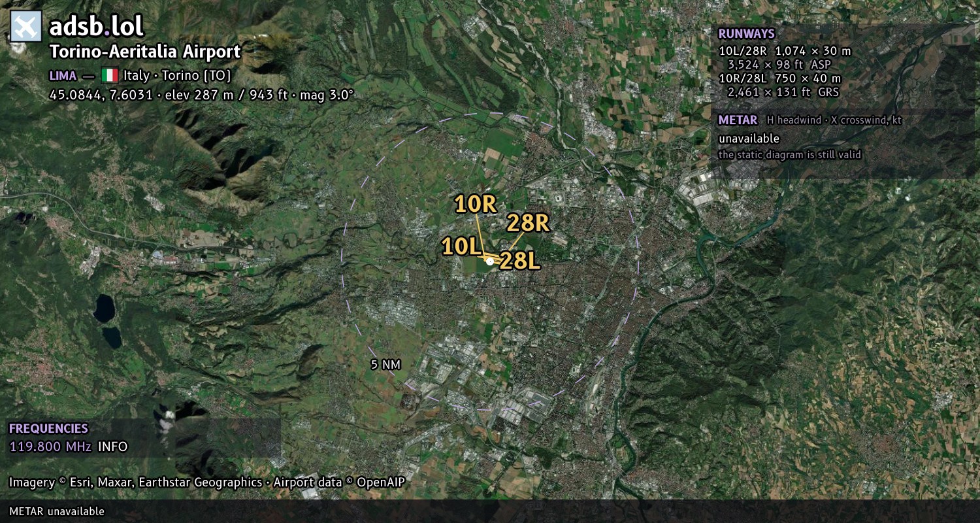Screen dimensions: 980x523
Task: Click the 28R runway label on the map
Action: point(528,223)
